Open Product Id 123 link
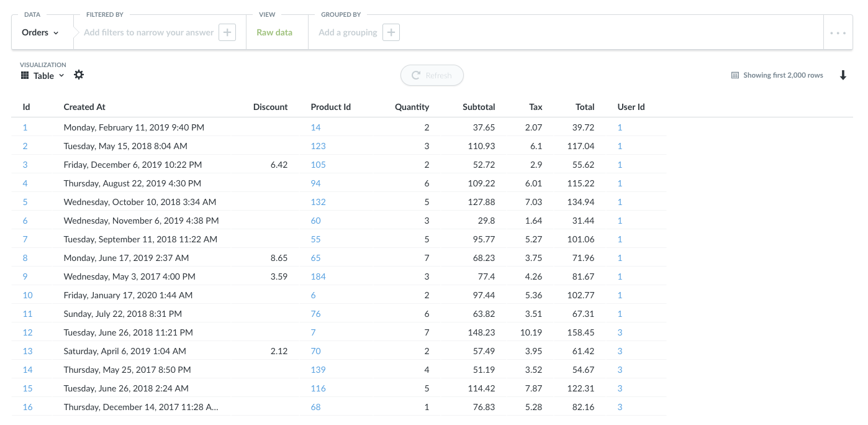Image resolution: width=868 pixels, height=425 pixels. pyautogui.click(x=318, y=146)
